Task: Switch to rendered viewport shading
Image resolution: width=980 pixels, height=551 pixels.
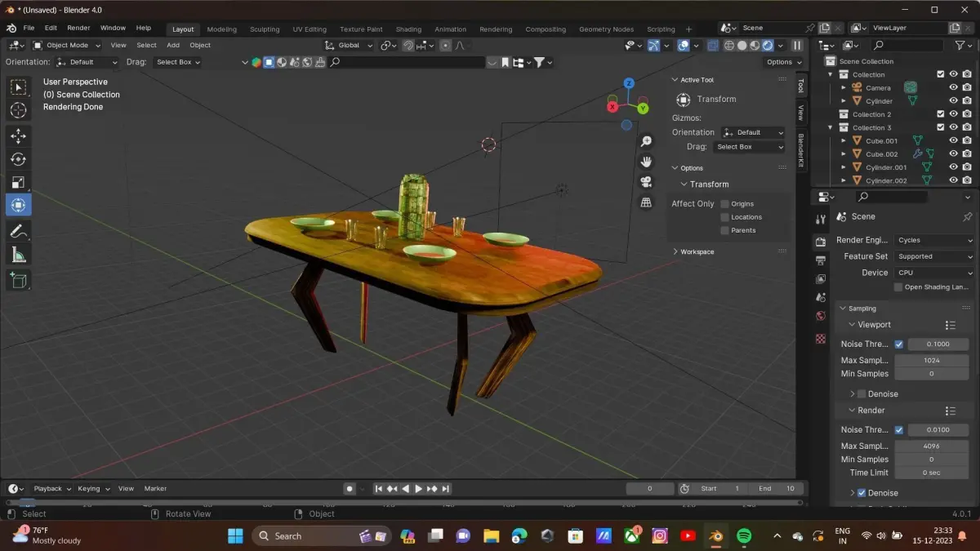Action: coord(768,46)
